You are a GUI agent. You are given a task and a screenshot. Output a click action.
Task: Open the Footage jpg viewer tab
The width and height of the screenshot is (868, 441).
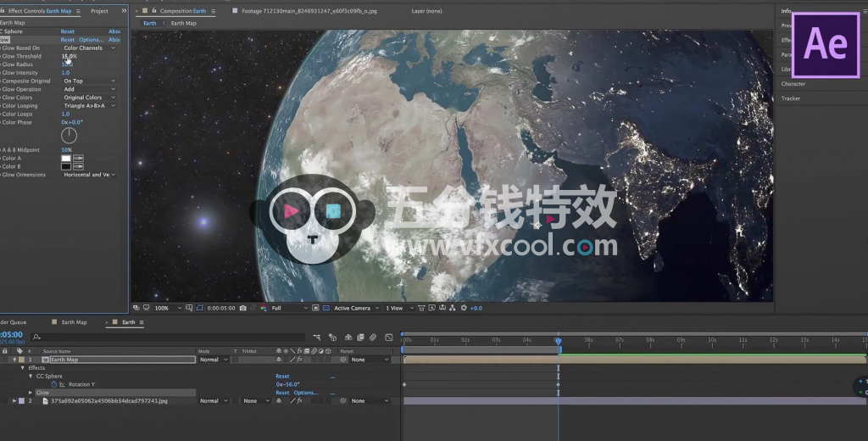[309, 11]
